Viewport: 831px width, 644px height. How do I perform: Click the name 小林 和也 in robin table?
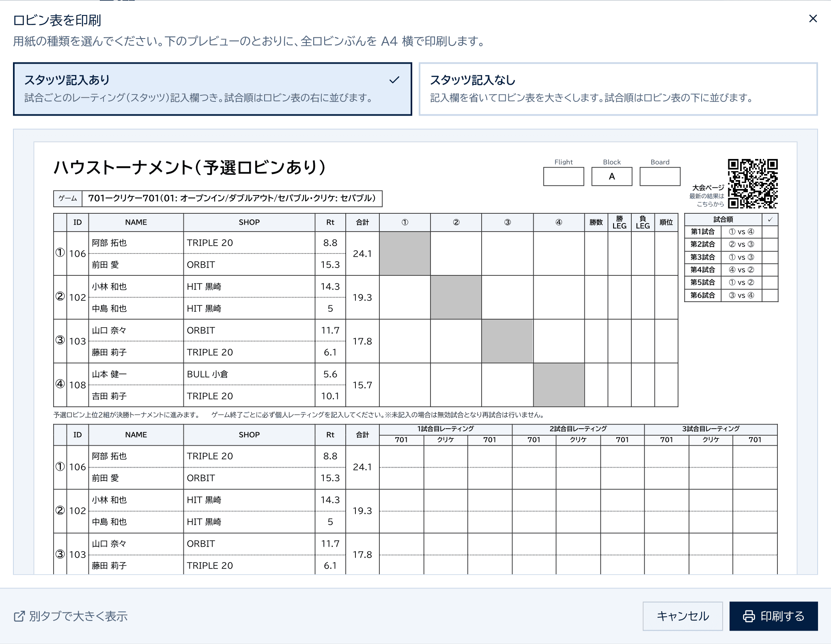pos(109,287)
